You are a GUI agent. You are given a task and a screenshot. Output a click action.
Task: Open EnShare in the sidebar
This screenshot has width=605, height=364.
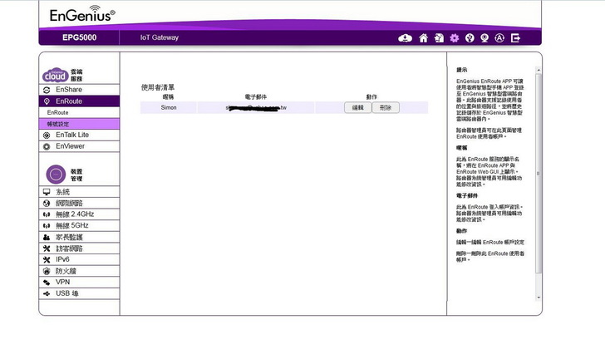(69, 89)
